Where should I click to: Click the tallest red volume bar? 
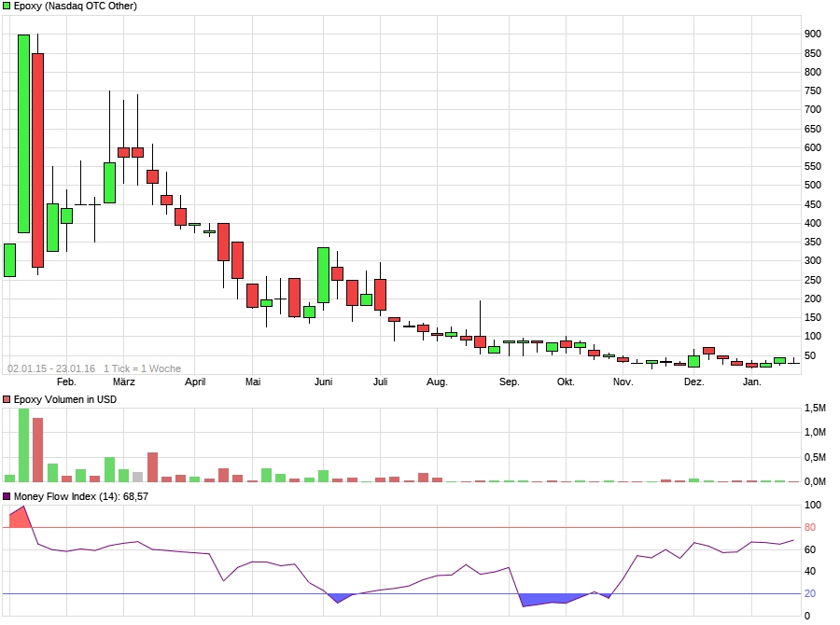(x=37, y=450)
